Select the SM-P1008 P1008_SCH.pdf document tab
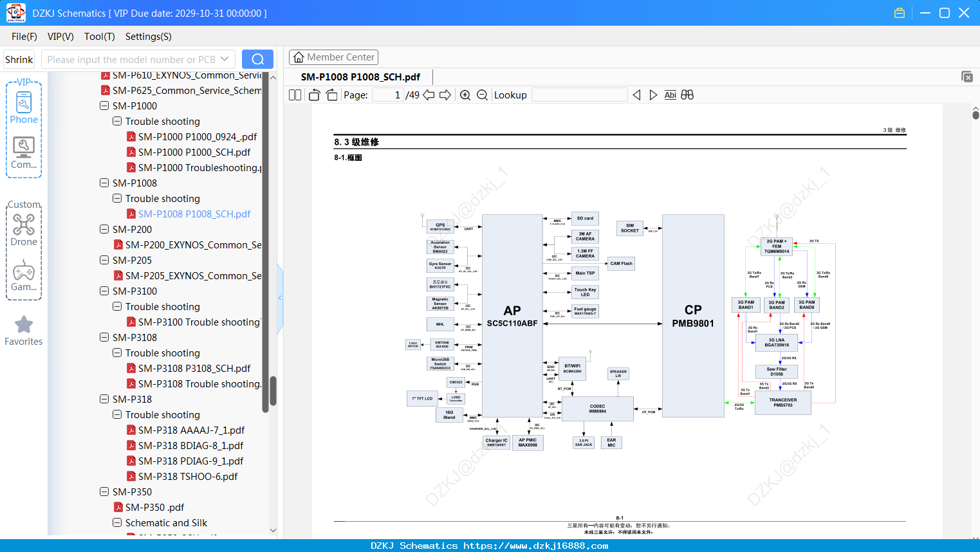 tap(360, 77)
